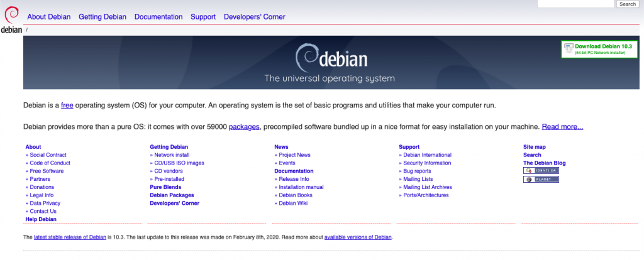
Task: Open Mailing List Archives link
Action: point(428,187)
